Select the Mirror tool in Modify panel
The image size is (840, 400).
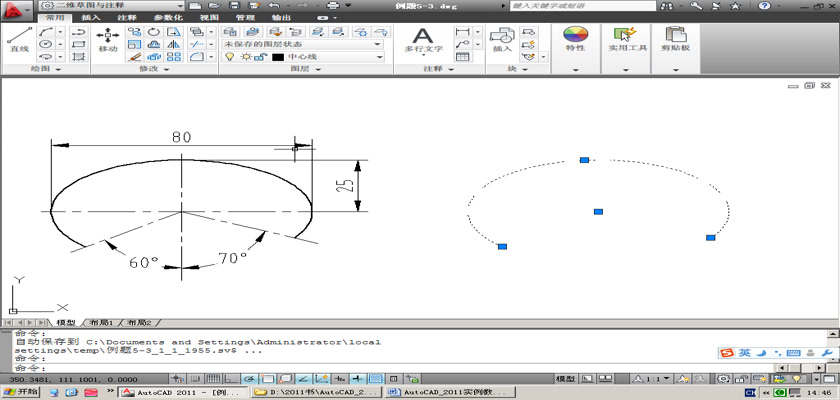174,44
